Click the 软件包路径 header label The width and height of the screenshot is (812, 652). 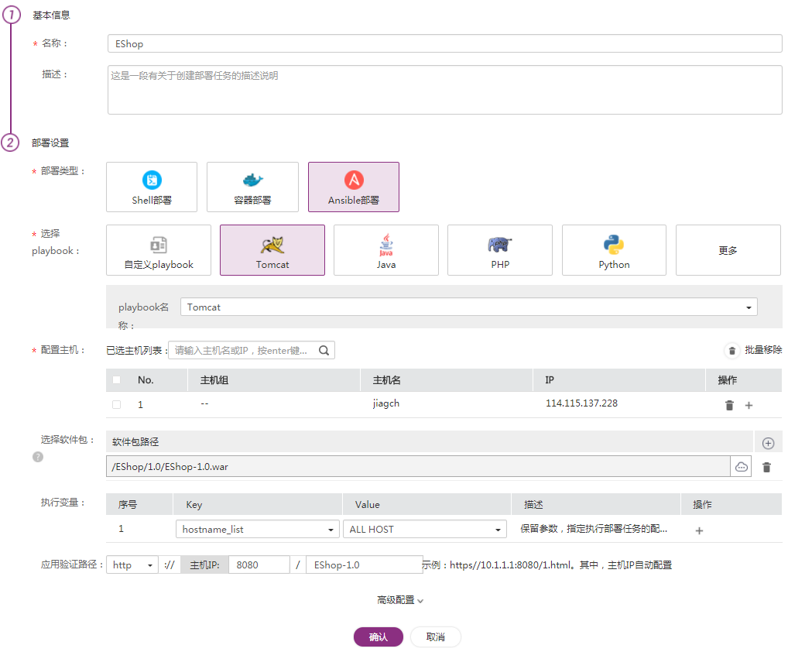click(135, 441)
